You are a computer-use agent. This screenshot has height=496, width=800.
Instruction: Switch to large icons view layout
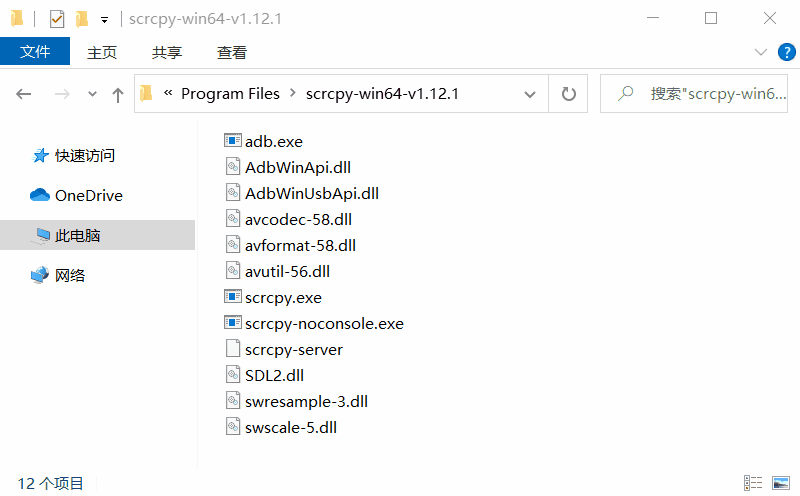[x=780, y=483]
